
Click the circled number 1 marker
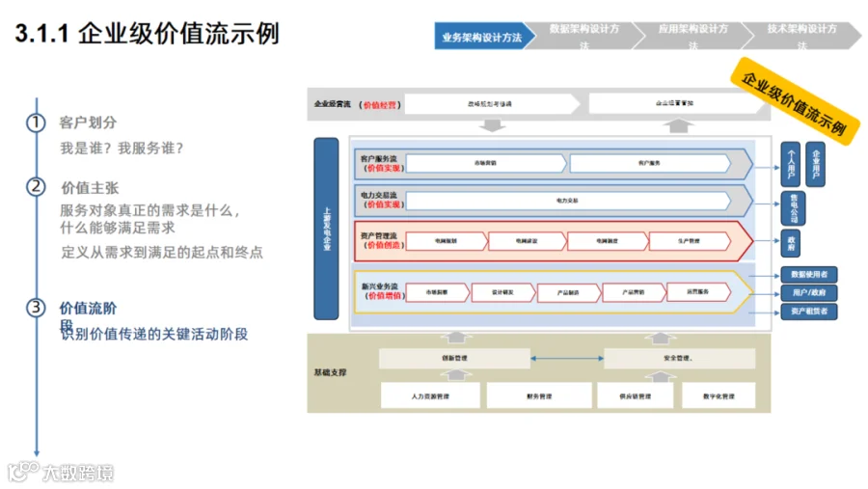[36, 122]
